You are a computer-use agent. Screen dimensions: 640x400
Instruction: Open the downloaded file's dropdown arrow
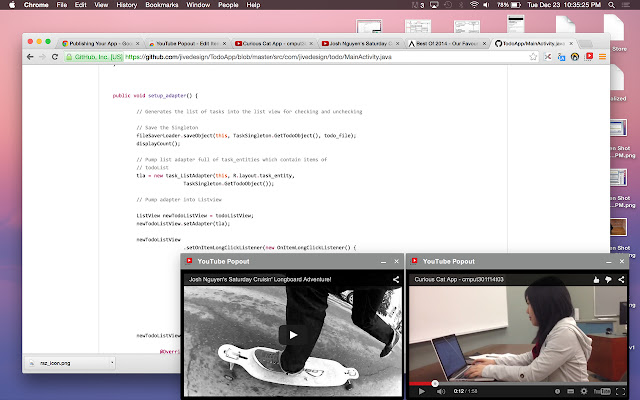(112, 362)
